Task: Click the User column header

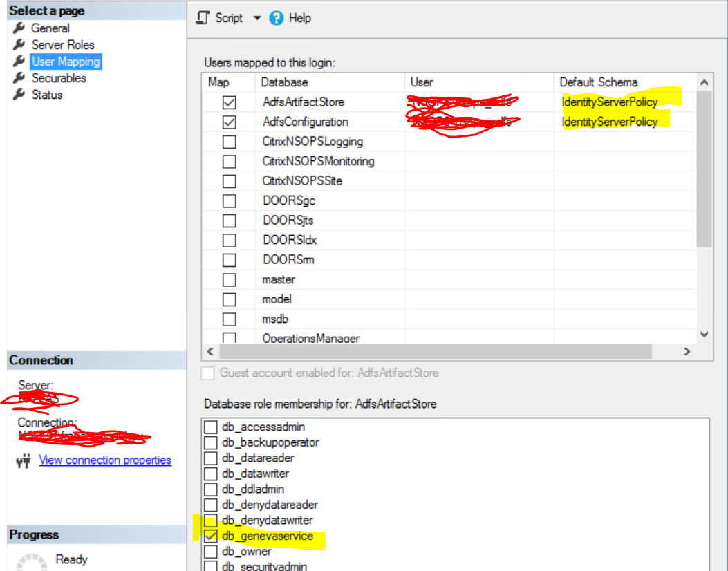Action: click(479, 82)
